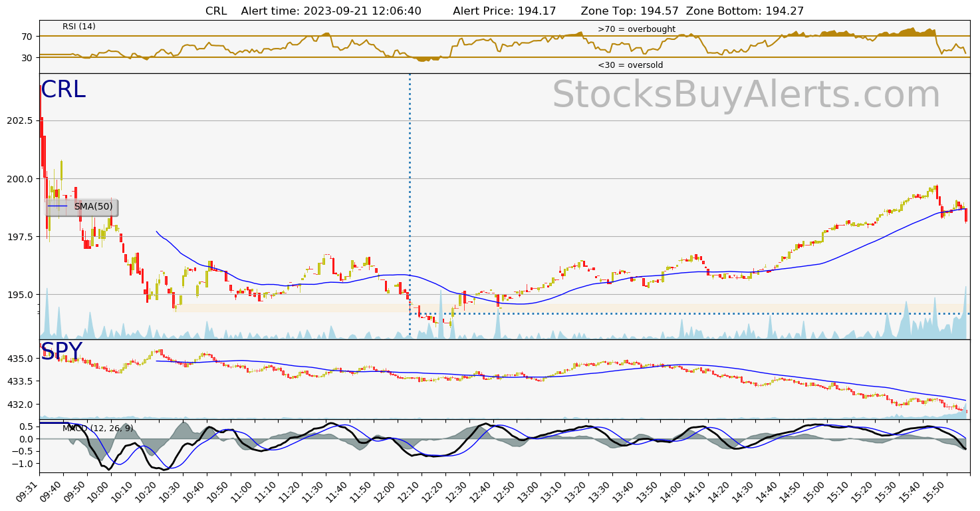Screen dimensions: 980x511
Task: Click the vertical dotted alert-time line
Action: tap(410, 206)
